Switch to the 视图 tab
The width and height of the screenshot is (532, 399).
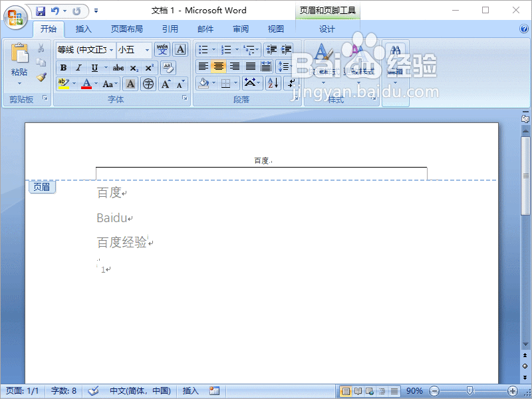point(275,29)
